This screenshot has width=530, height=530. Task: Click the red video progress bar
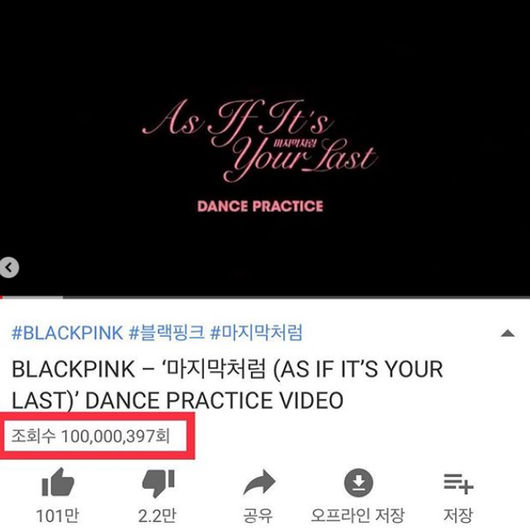pyautogui.click(x=32, y=297)
